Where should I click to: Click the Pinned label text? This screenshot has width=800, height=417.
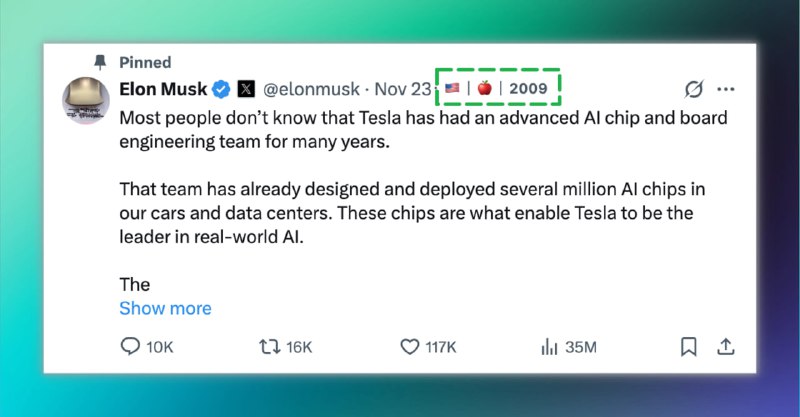tap(145, 62)
